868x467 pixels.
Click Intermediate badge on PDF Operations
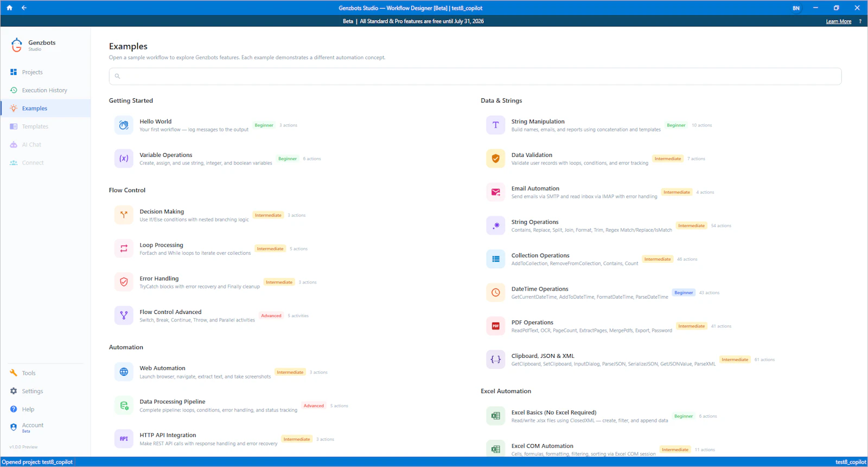(x=692, y=326)
